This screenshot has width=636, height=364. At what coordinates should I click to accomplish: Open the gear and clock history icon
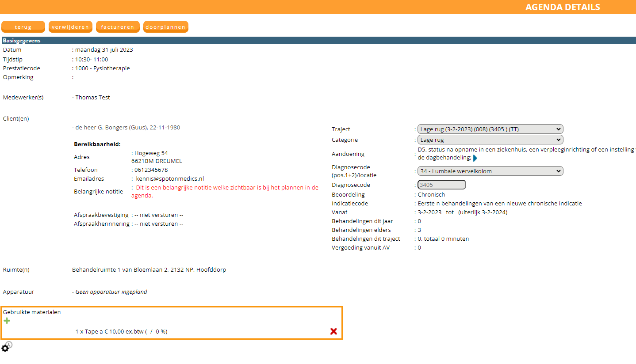tap(6, 347)
